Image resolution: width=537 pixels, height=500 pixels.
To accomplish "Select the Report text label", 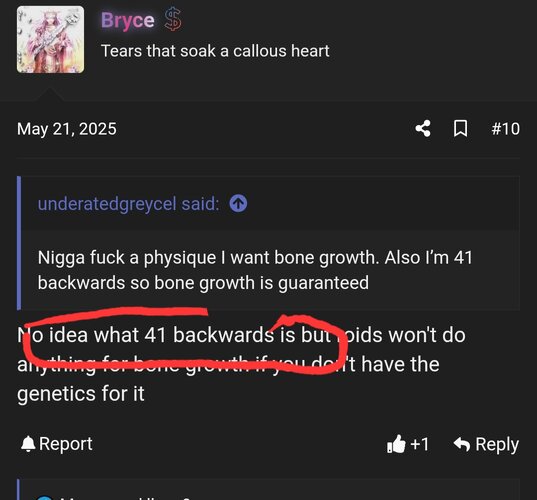I will pos(65,444).
